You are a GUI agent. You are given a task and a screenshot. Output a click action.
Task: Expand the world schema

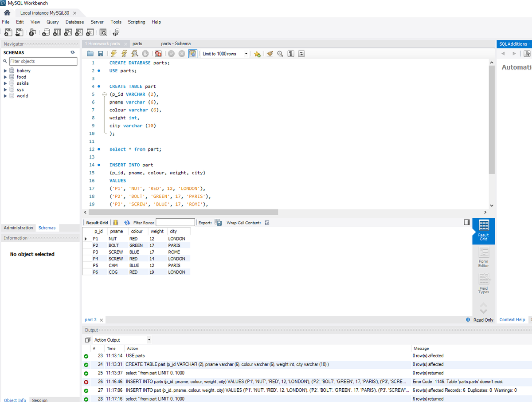tap(5, 95)
